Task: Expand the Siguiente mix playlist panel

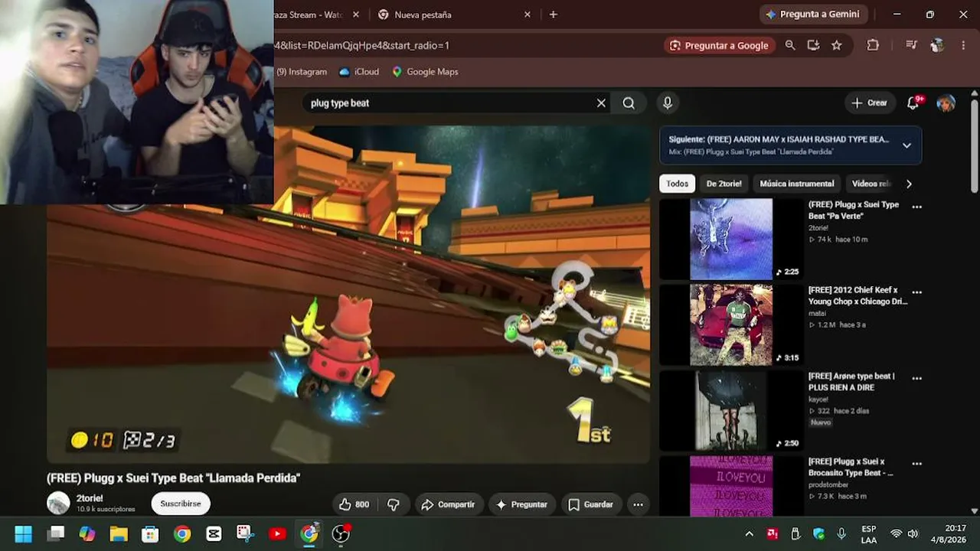Action: (906, 145)
